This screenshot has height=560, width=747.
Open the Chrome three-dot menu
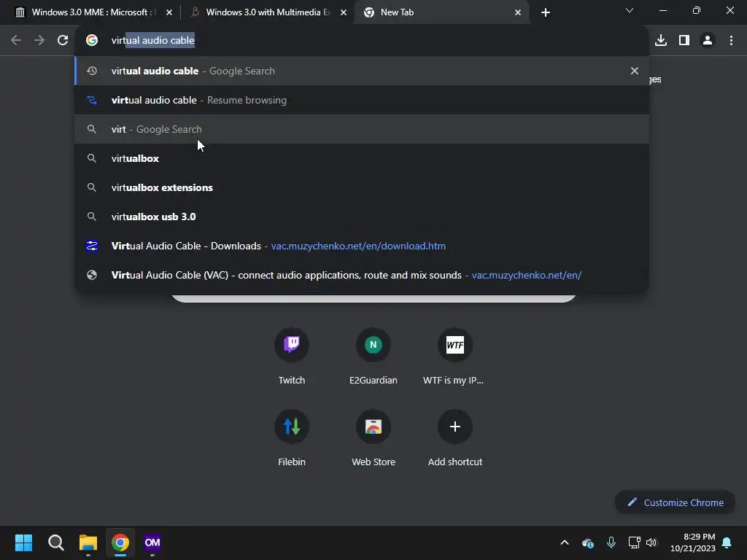coord(731,41)
